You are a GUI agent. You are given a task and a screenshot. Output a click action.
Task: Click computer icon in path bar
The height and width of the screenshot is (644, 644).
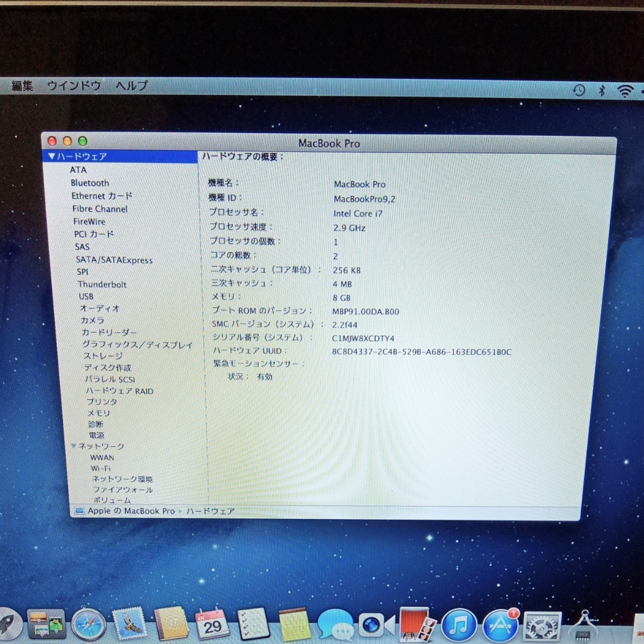(79, 511)
